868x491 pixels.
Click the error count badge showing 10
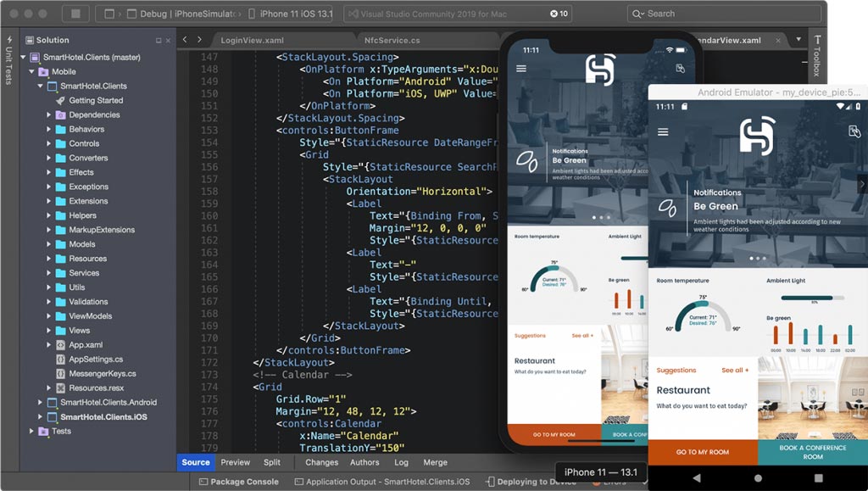coord(559,14)
